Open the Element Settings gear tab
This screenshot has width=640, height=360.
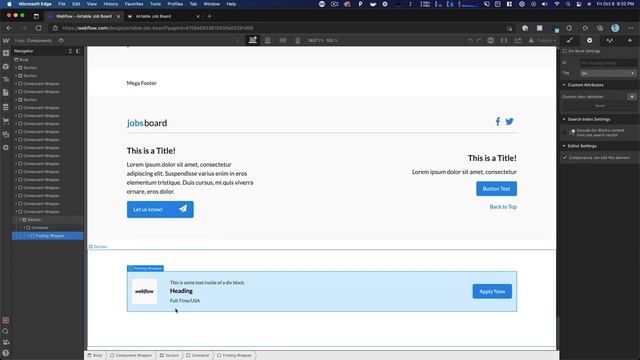pyautogui.click(x=589, y=40)
